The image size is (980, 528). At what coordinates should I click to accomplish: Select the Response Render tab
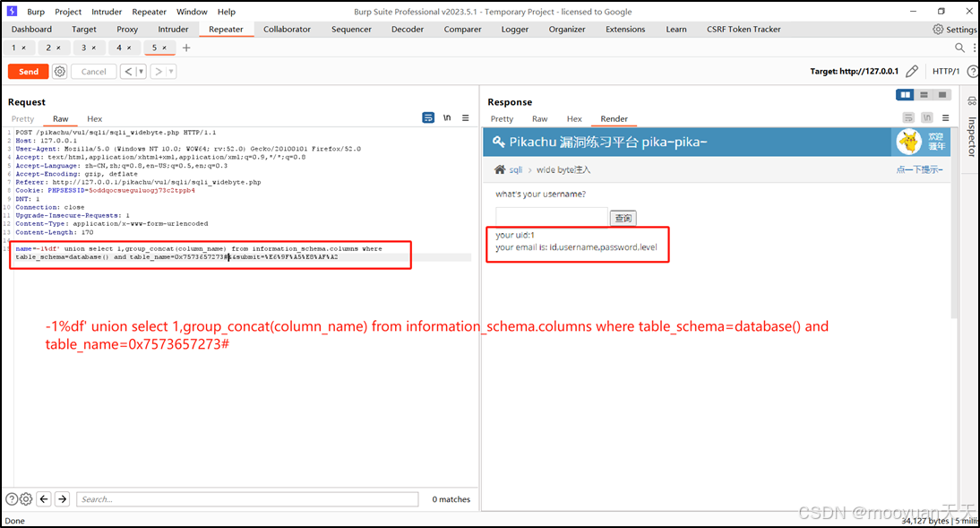coord(614,119)
